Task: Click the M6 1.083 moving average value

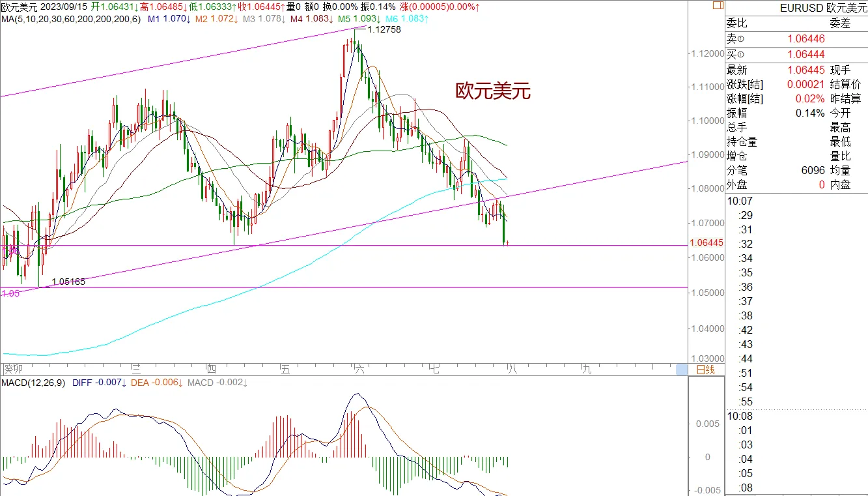Action: coord(407,19)
